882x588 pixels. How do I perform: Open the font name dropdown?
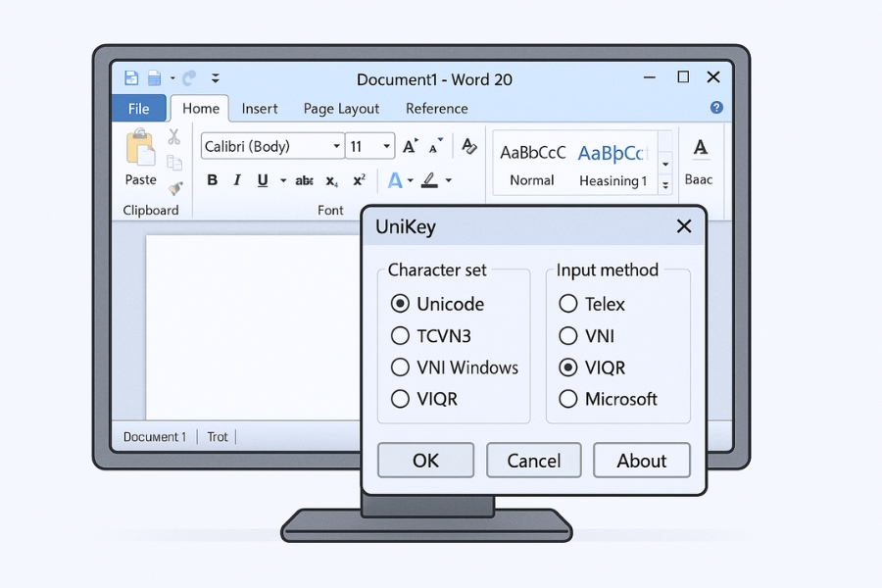point(336,145)
